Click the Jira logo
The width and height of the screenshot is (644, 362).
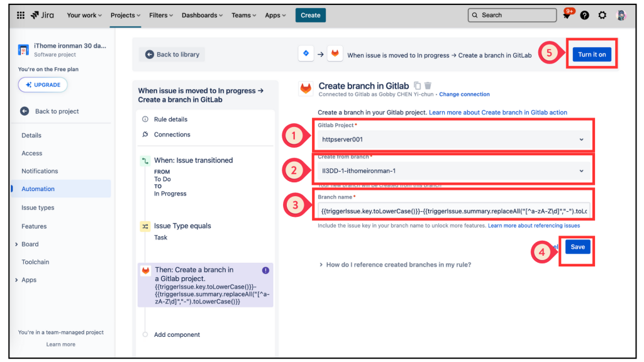[42, 15]
